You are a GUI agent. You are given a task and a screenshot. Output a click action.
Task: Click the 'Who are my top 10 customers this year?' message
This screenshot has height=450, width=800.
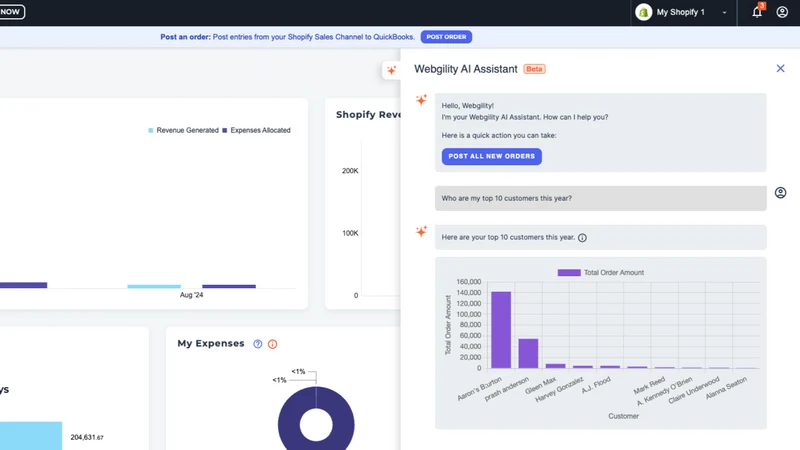[x=601, y=198]
